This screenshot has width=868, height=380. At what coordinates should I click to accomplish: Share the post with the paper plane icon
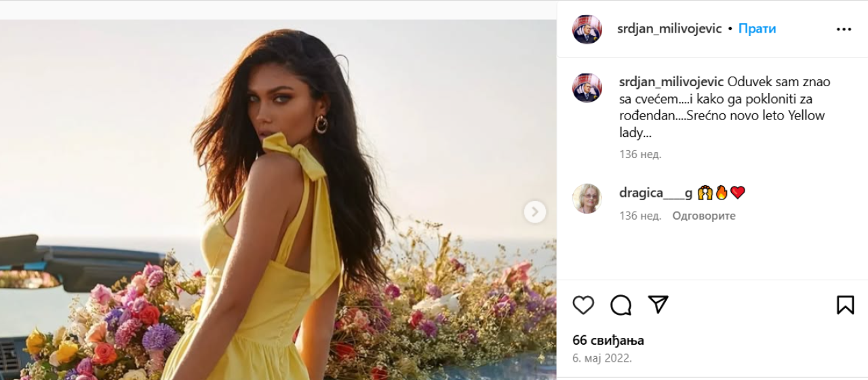coord(658,305)
